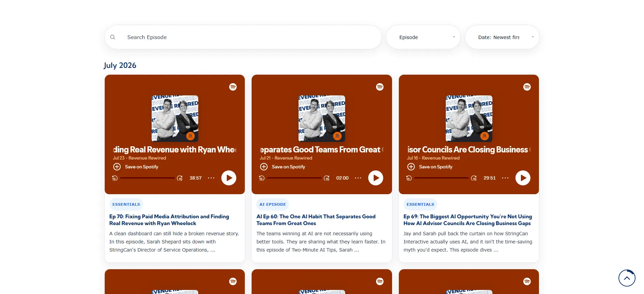Viewport: 644px width, 294px height.
Task: Rewind 15 seconds on Jul 23 episode
Action: pos(115,178)
